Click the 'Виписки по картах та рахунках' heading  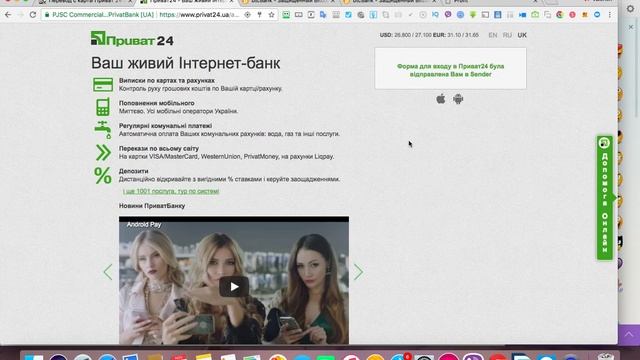coord(167,81)
